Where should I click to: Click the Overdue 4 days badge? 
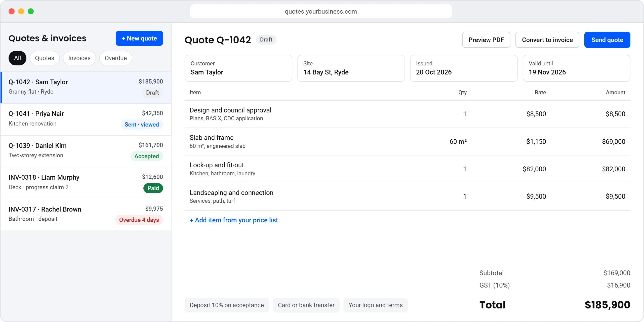click(139, 220)
